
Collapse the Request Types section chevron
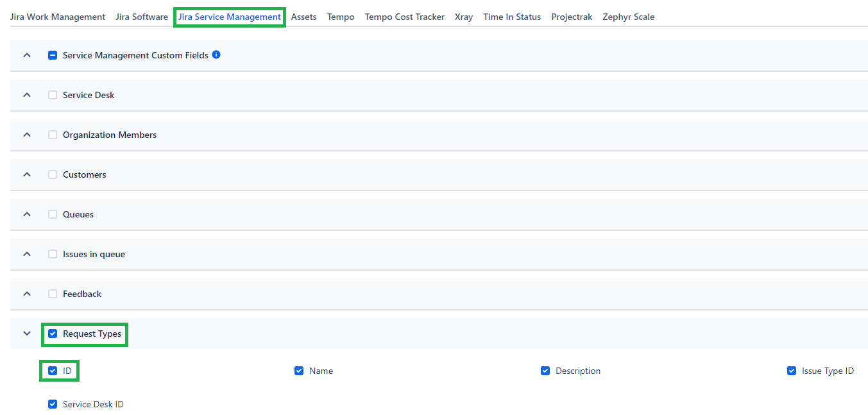coord(27,334)
